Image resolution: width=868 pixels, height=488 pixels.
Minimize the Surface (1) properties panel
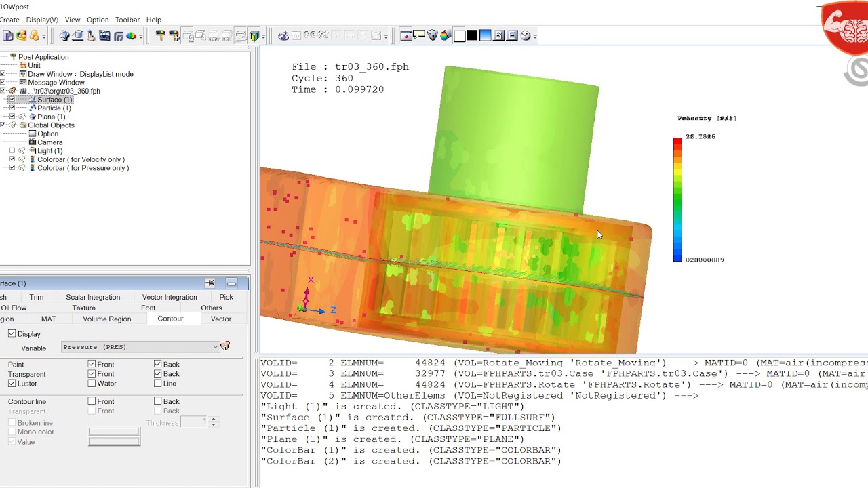(231, 283)
